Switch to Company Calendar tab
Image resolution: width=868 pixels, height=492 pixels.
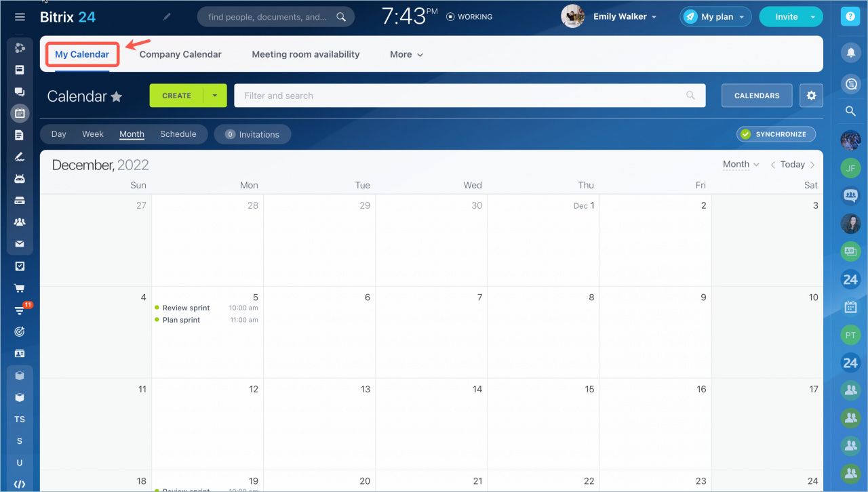tap(180, 54)
